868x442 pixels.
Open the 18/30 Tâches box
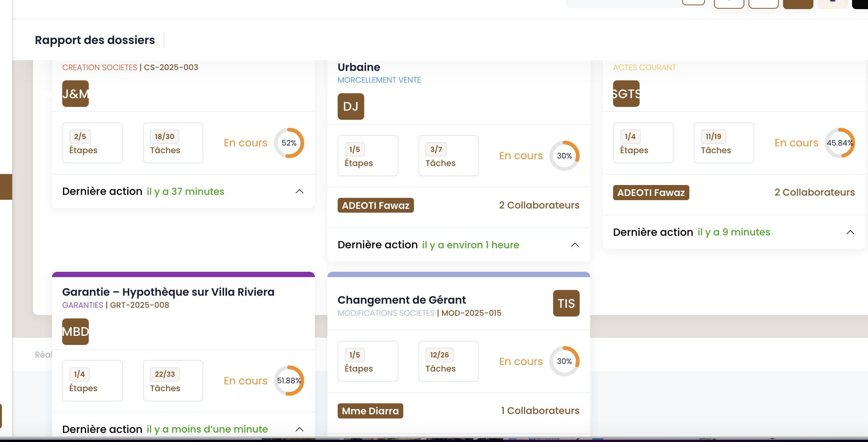[x=173, y=143]
